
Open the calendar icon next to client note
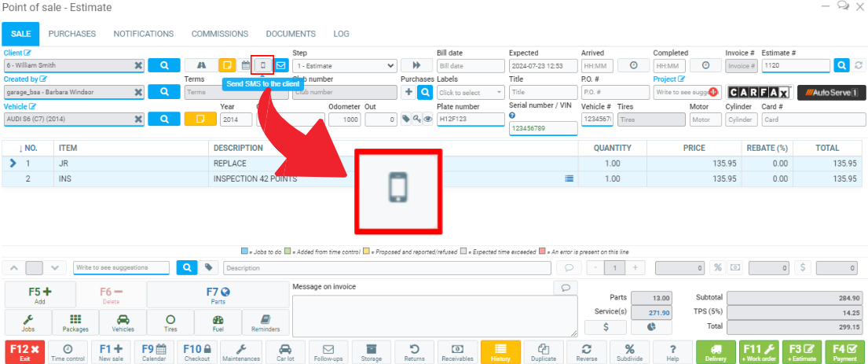tap(245, 65)
